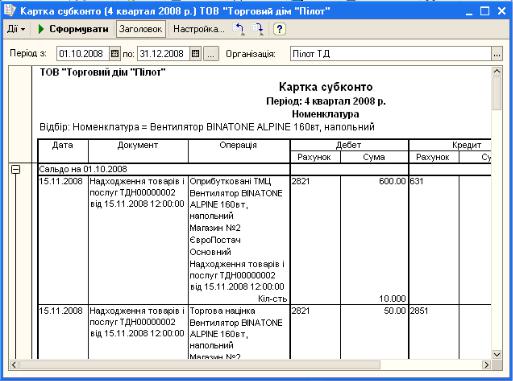Click ТОВ "Торговий дім "Пілот" report heading
The height and width of the screenshot is (381, 513).
103,72
